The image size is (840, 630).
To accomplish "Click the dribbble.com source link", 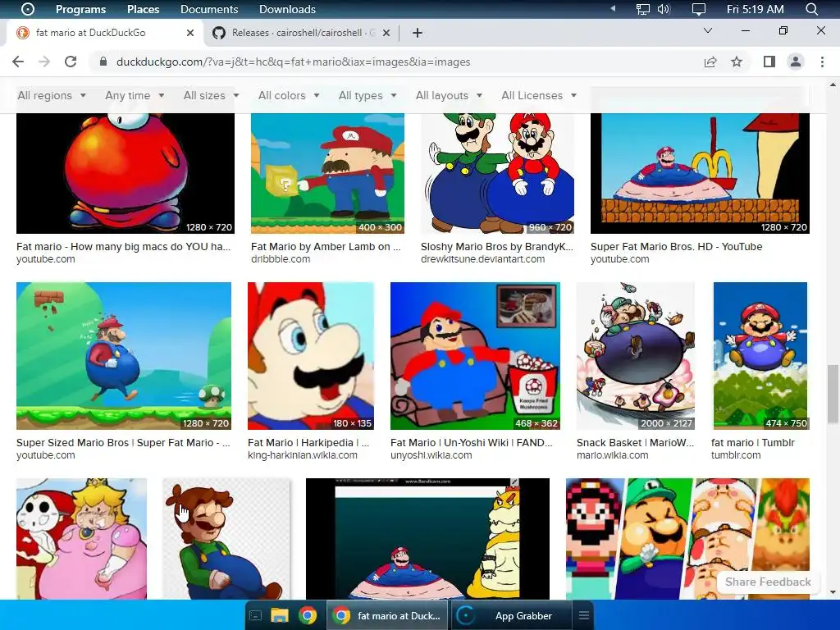I will coord(281,259).
